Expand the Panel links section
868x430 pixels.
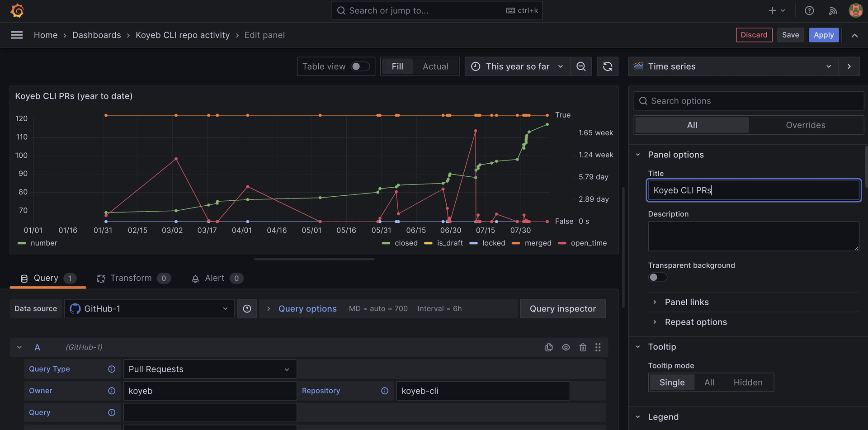pos(687,302)
